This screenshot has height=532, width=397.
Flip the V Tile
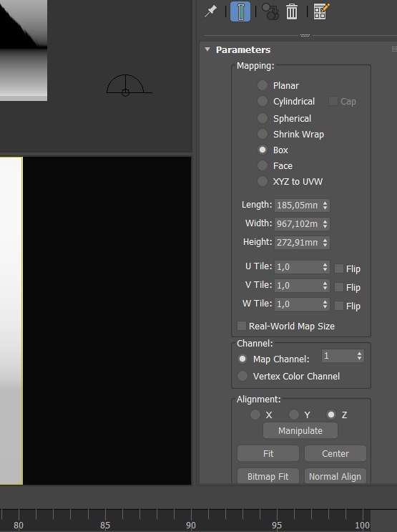point(338,287)
